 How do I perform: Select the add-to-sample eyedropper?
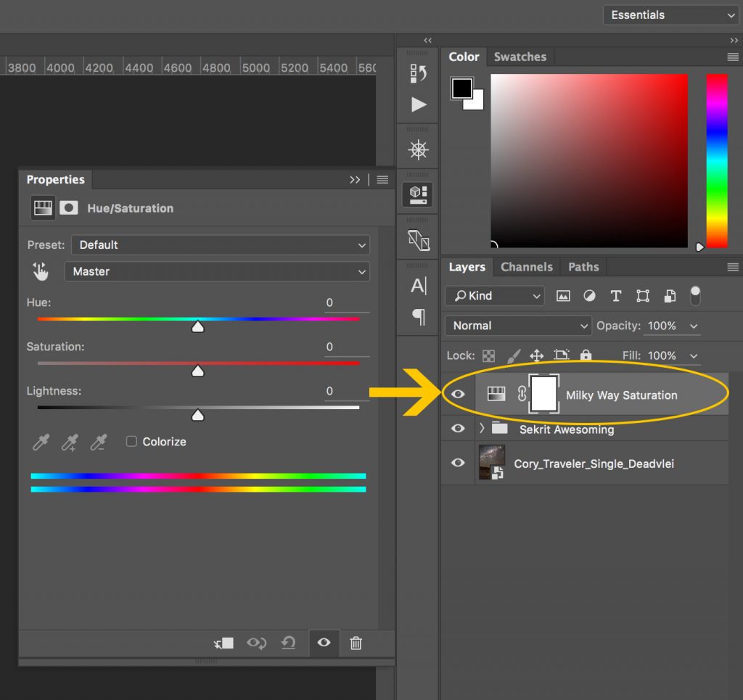point(69,442)
